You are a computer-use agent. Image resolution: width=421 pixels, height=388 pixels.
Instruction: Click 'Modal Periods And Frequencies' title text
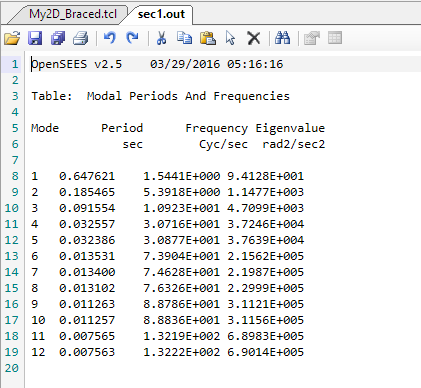coord(188,96)
